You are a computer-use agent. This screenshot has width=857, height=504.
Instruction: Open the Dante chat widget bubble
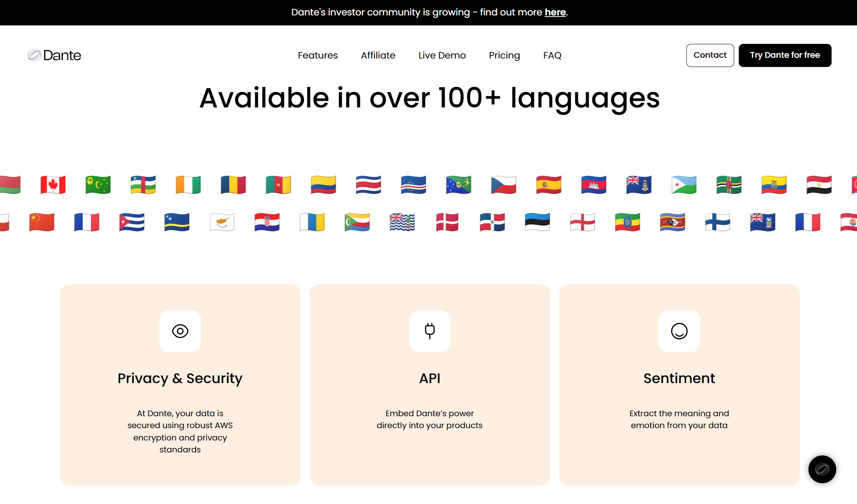(822, 469)
